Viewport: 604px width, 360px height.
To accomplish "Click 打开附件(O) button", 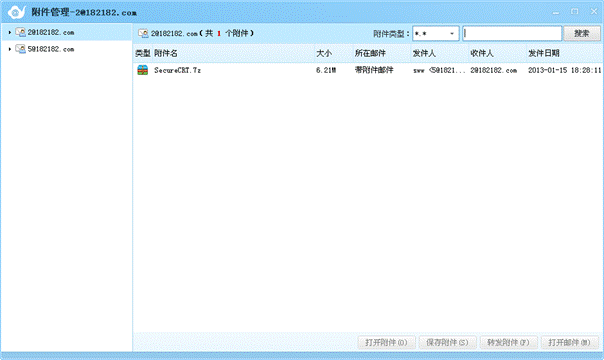I will [x=386, y=342].
